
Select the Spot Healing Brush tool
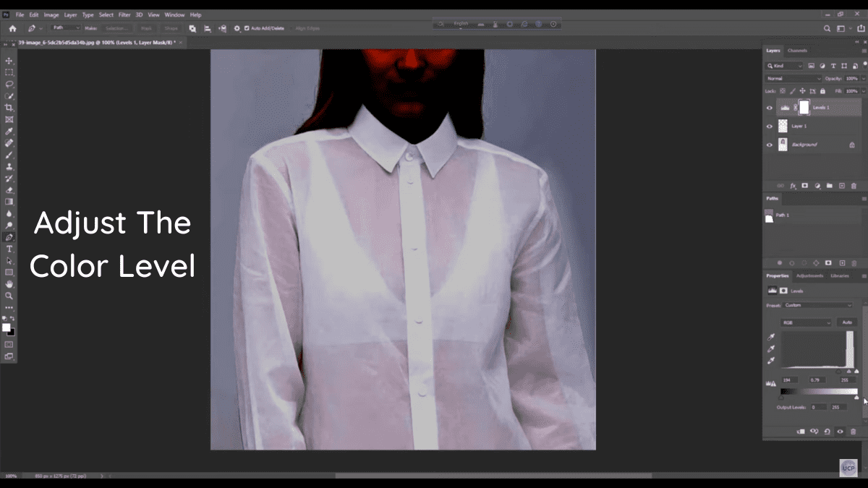pyautogui.click(x=9, y=143)
